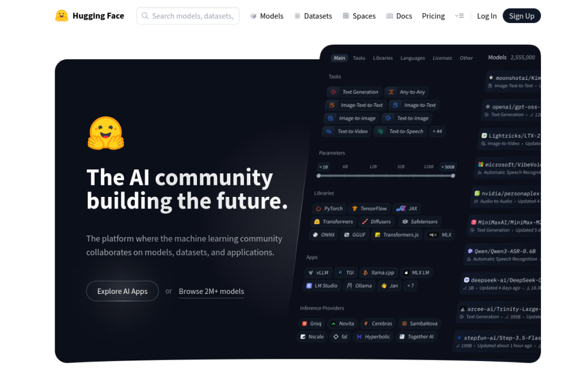Open the Models nav item
588x376 pixels.
click(266, 16)
